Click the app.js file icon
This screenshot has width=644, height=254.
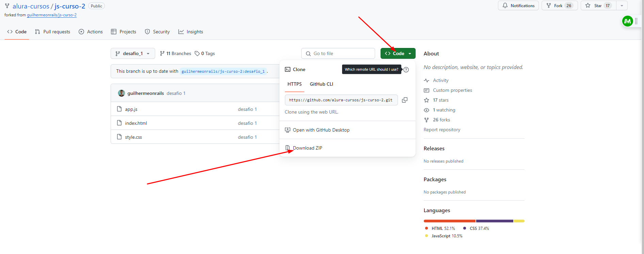tap(119, 109)
